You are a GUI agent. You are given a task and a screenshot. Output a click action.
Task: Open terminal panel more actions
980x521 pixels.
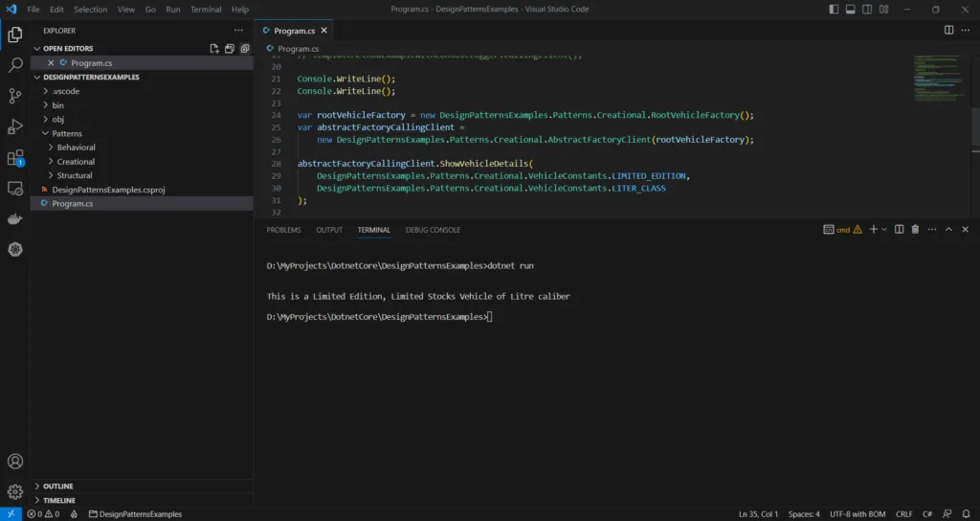coord(932,230)
